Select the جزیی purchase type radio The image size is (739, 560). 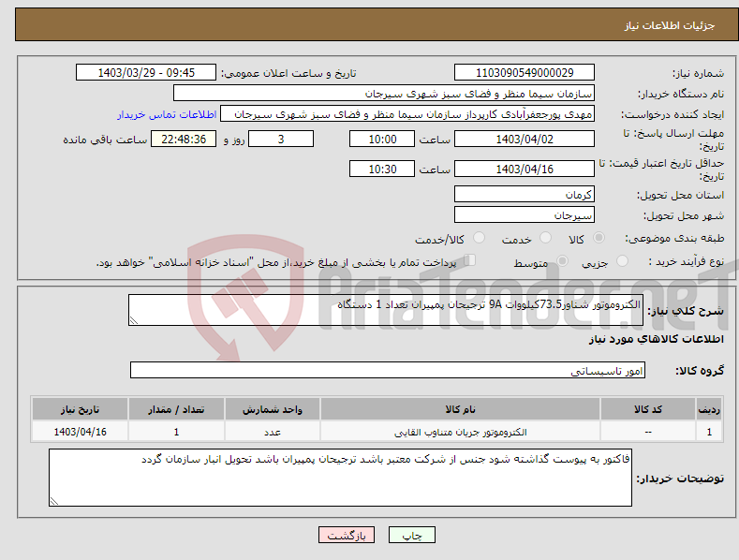click(x=622, y=261)
